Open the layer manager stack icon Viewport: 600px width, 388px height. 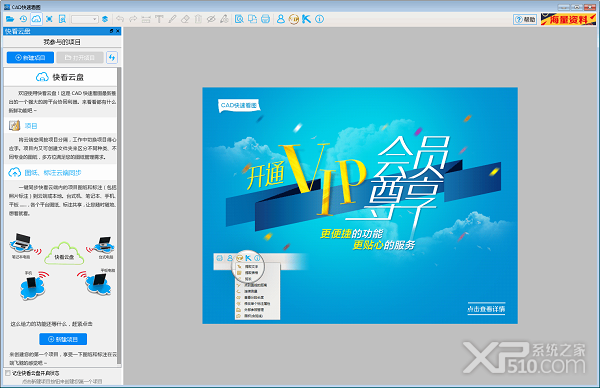click(105, 19)
